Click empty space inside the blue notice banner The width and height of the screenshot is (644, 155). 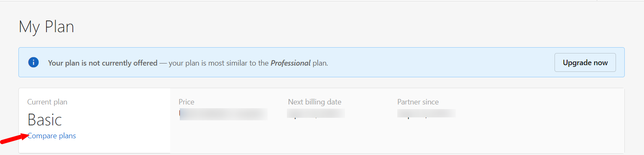tap(439, 63)
